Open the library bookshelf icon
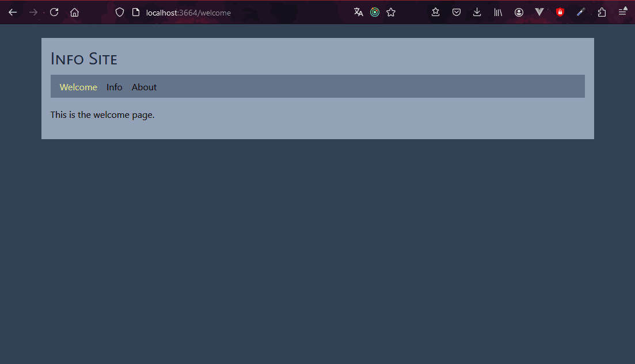The image size is (635, 364). click(498, 12)
